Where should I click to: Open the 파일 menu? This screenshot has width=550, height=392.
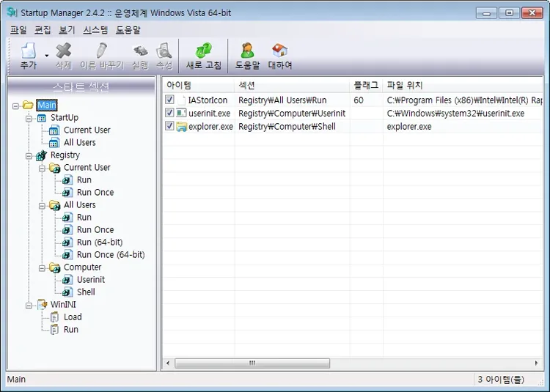pos(18,30)
